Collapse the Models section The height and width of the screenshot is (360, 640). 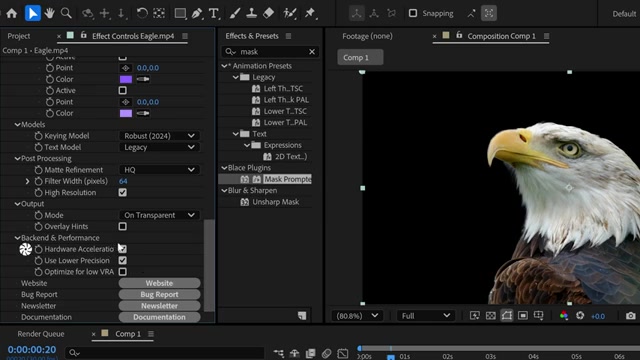pos(18,124)
